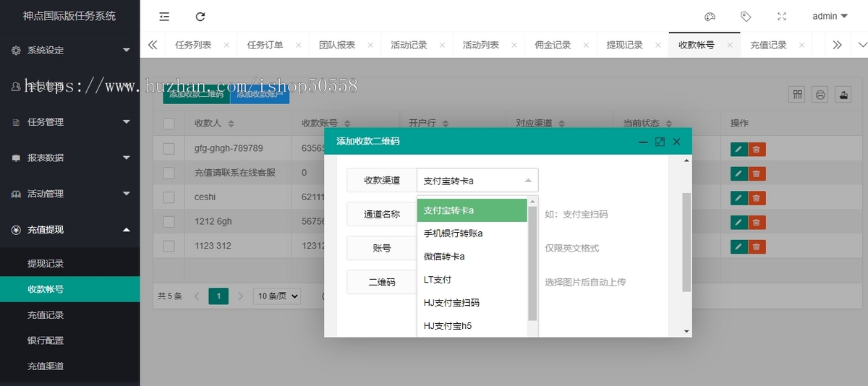Click the refresh page icon
Image resolution: width=868 pixels, height=386 pixels.
(x=200, y=16)
